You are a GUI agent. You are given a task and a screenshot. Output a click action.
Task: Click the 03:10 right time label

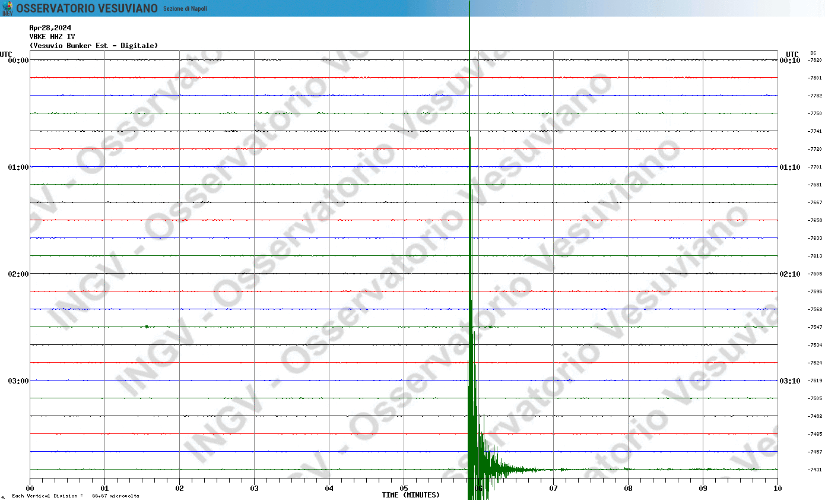coord(790,381)
